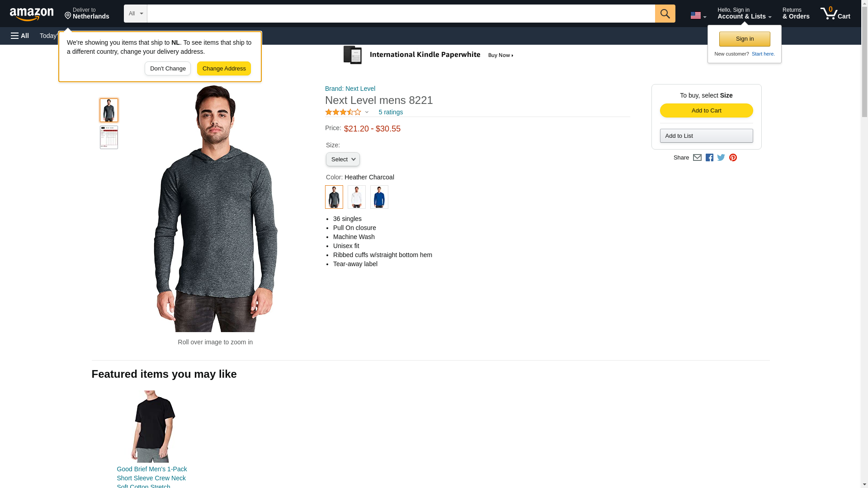Viewport: 868px width, 488px height.
Task: Open the 5 ratings link
Action: click(x=391, y=112)
